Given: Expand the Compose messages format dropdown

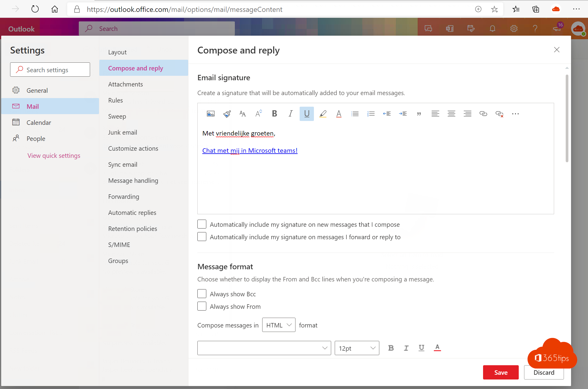Looking at the screenshot, I should [x=278, y=325].
